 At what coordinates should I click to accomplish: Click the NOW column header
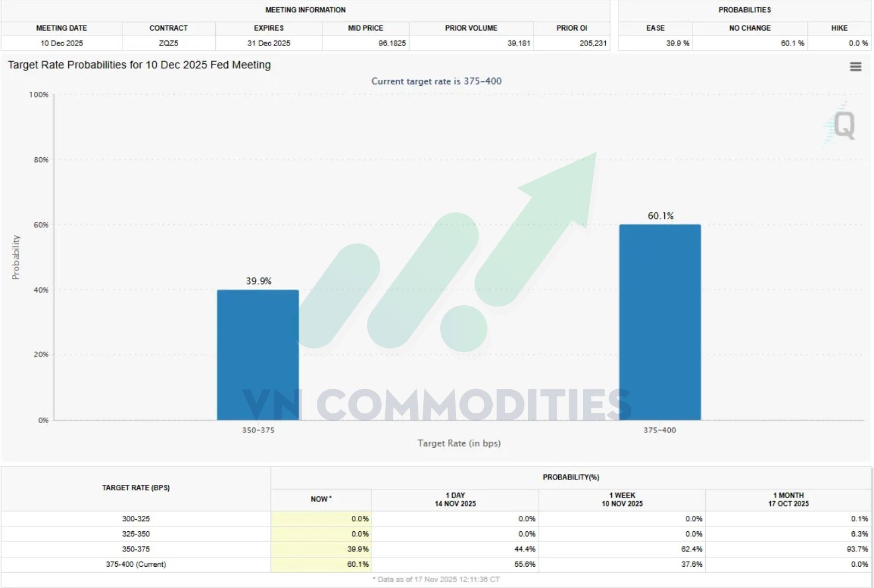[x=321, y=499]
